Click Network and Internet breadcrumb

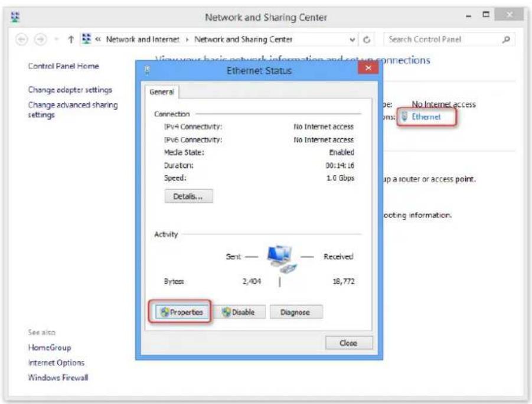click(142, 40)
